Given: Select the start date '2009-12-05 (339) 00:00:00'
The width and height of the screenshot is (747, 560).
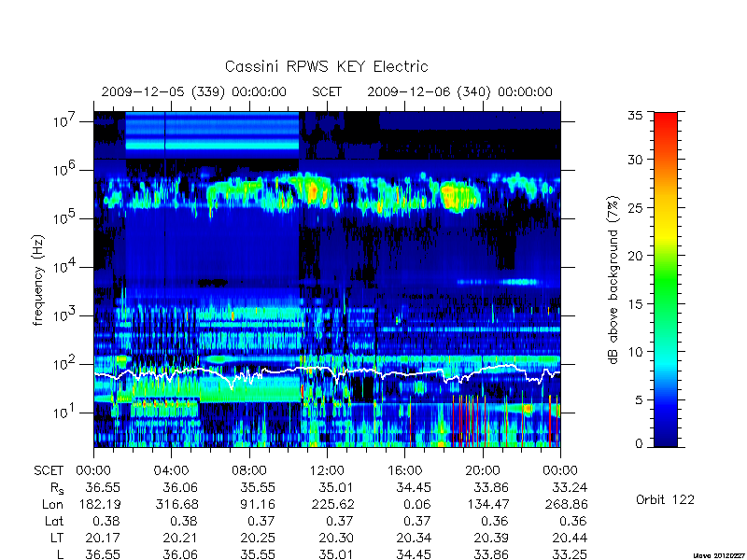Looking at the screenshot, I should pos(194,91).
